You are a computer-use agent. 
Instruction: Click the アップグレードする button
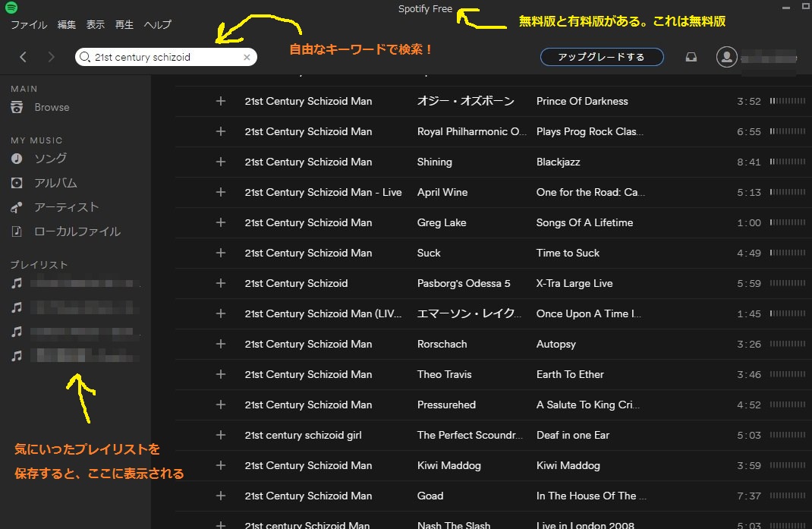(x=602, y=57)
